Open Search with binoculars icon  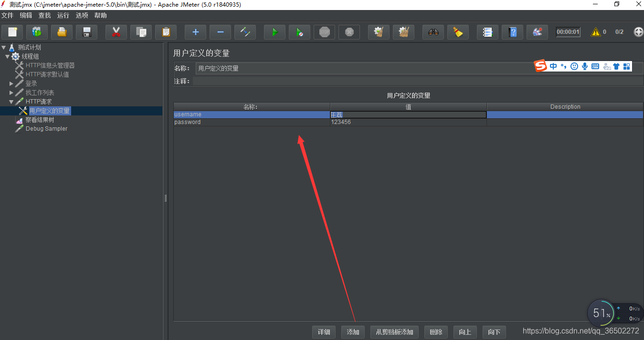point(433,32)
